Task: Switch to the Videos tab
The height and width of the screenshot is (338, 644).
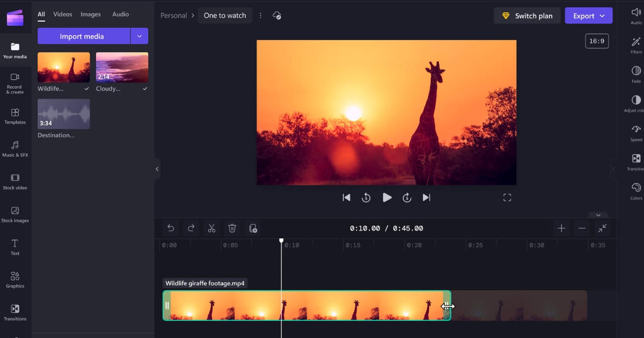Action: [63, 14]
